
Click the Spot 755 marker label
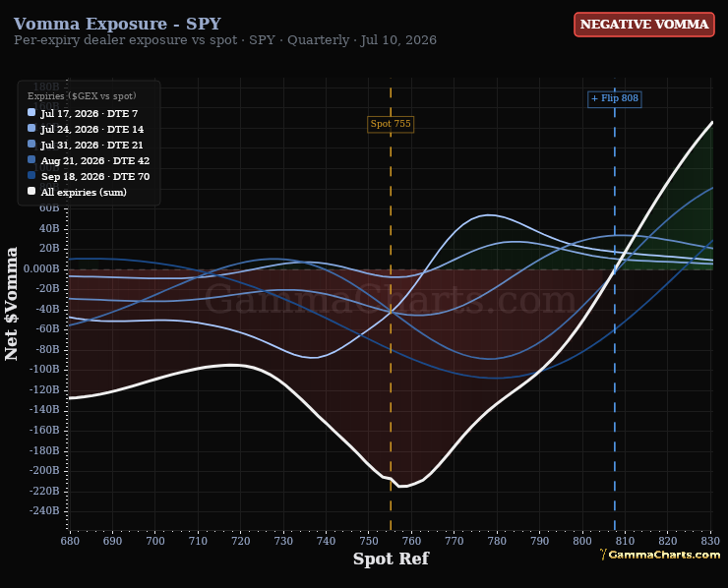coord(391,124)
